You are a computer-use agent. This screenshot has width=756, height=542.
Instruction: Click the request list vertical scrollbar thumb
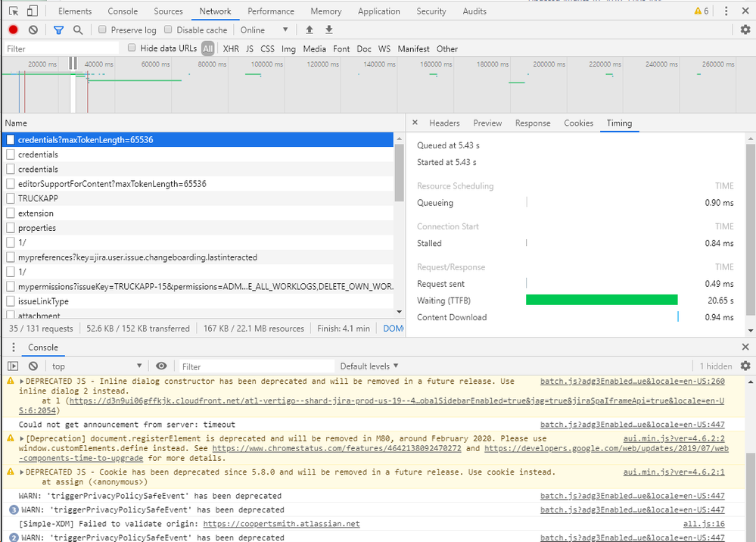point(400,172)
